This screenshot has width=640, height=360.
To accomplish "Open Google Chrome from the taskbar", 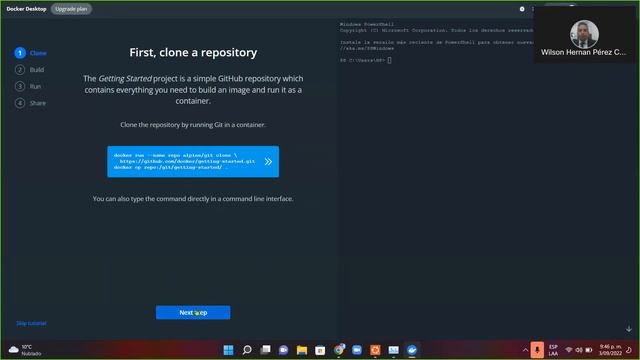I will click(338, 350).
